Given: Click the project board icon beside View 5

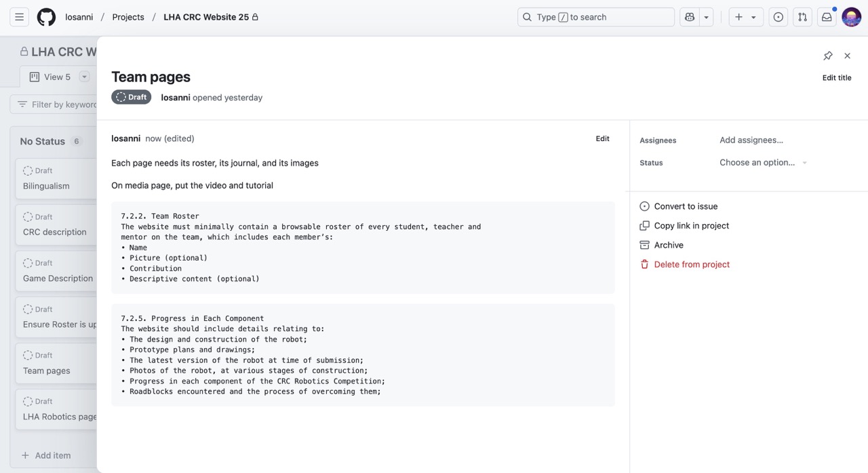Looking at the screenshot, I should point(35,77).
